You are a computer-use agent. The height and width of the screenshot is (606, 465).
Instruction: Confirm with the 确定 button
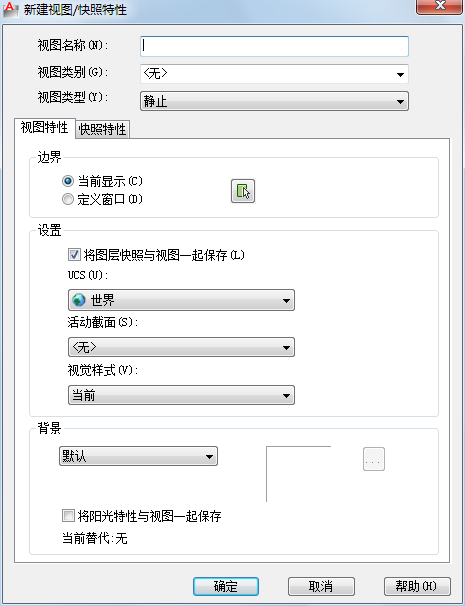226,586
